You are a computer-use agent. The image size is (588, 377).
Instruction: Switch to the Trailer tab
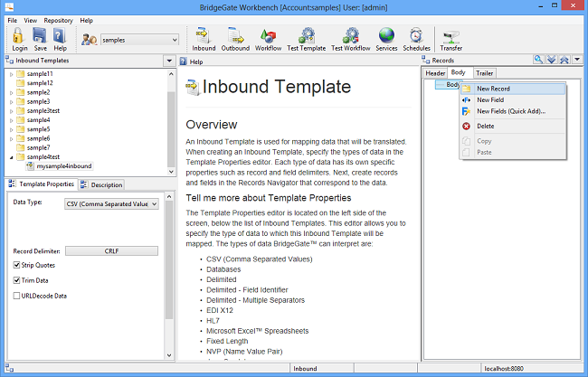[485, 73]
